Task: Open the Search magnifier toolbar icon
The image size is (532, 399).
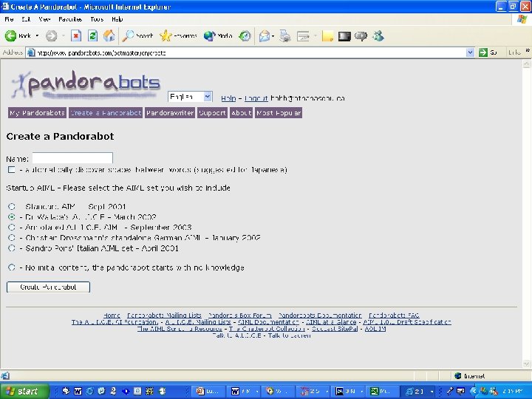Action: tap(128, 35)
